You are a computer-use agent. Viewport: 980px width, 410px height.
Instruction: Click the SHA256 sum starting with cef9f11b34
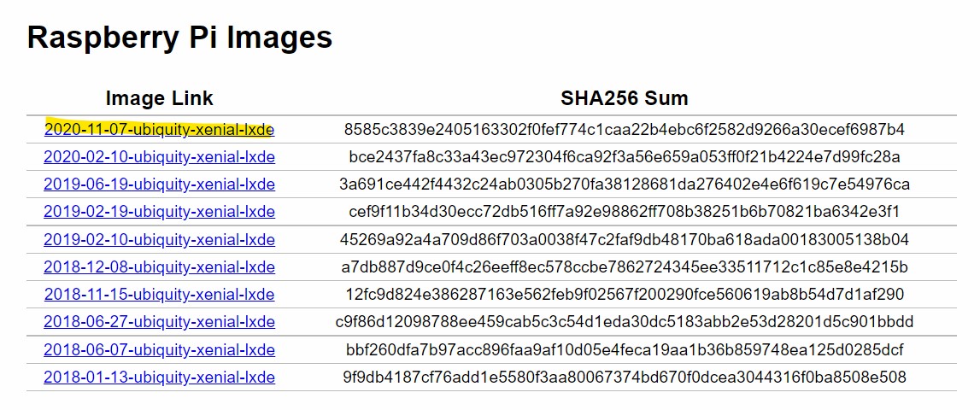click(625, 212)
